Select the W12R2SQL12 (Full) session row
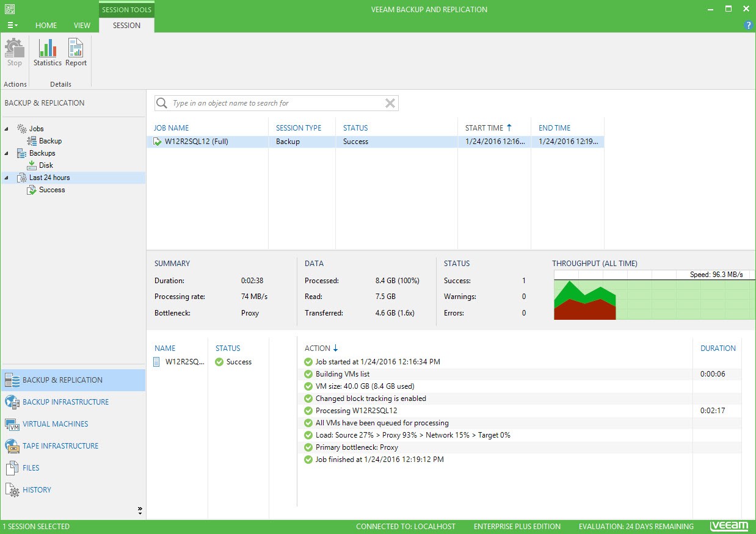Image resolution: width=756 pixels, height=534 pixels. point(376,142)
